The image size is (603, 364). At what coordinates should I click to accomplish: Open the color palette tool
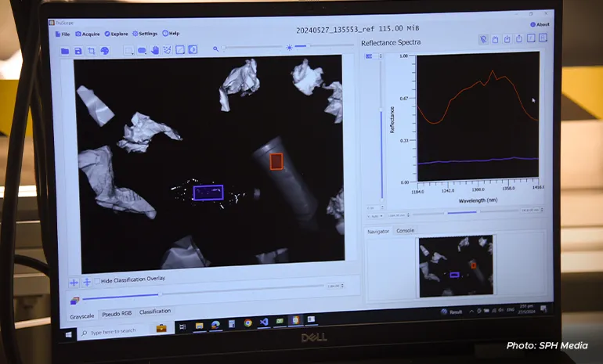click(104, 51)
